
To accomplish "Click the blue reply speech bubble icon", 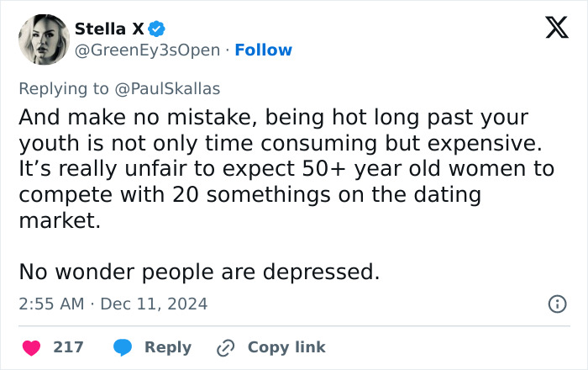I will 123,347.
